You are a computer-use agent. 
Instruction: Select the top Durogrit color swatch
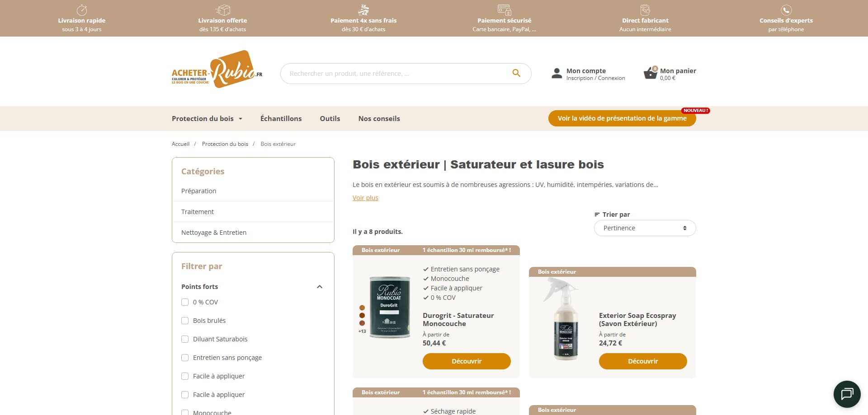[x=362, y=308]
